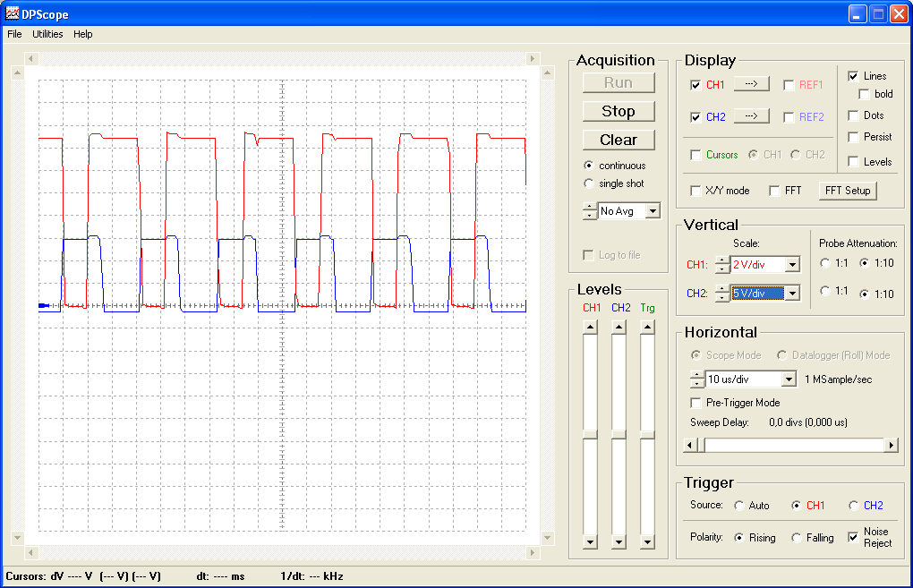
Task: Click the right arrow below the scope display
Action: tap(533, 552)
